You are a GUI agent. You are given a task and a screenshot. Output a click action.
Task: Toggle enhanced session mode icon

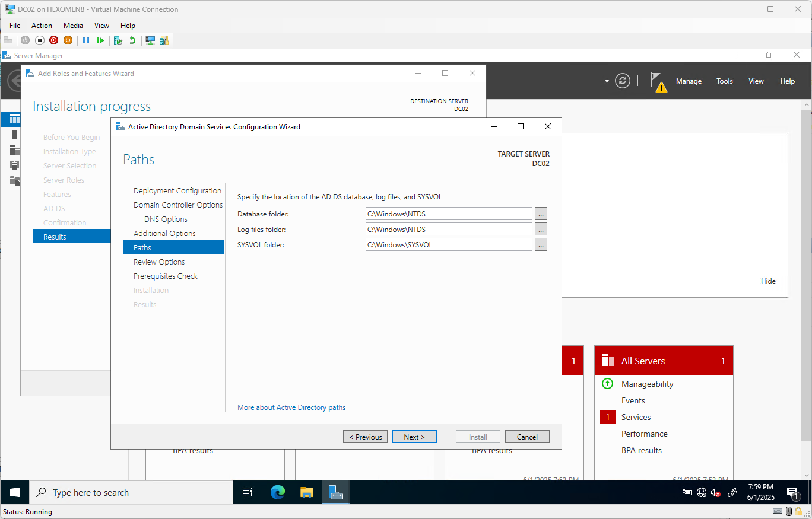point(150,40)
